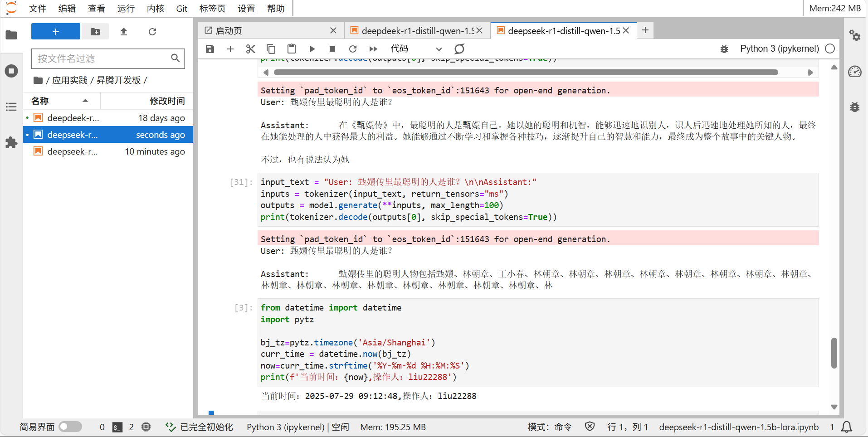This screenshot has width=868, height=437.
Task: Sort files by 名称 column
Action: (40, 101)
